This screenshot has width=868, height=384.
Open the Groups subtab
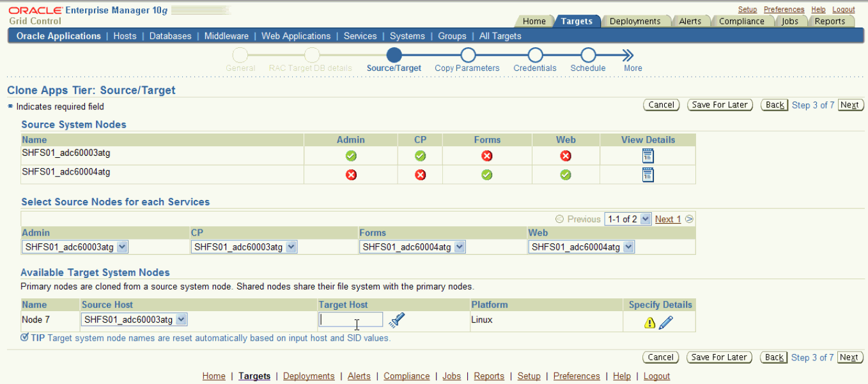coord(452,36)
